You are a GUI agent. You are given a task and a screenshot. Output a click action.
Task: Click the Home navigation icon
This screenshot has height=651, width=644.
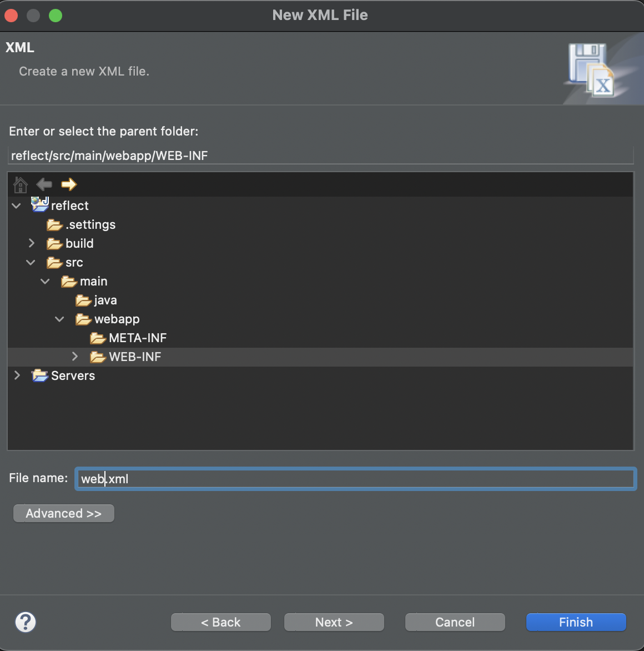(x=21, y=185)
